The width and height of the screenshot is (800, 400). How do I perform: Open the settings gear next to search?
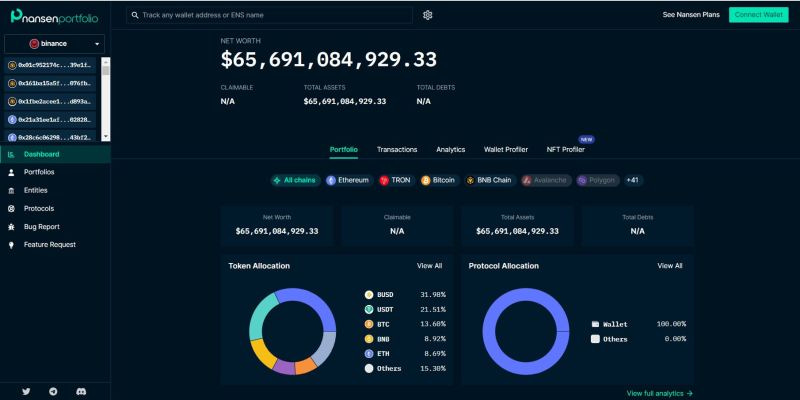(x=428, y=15)
